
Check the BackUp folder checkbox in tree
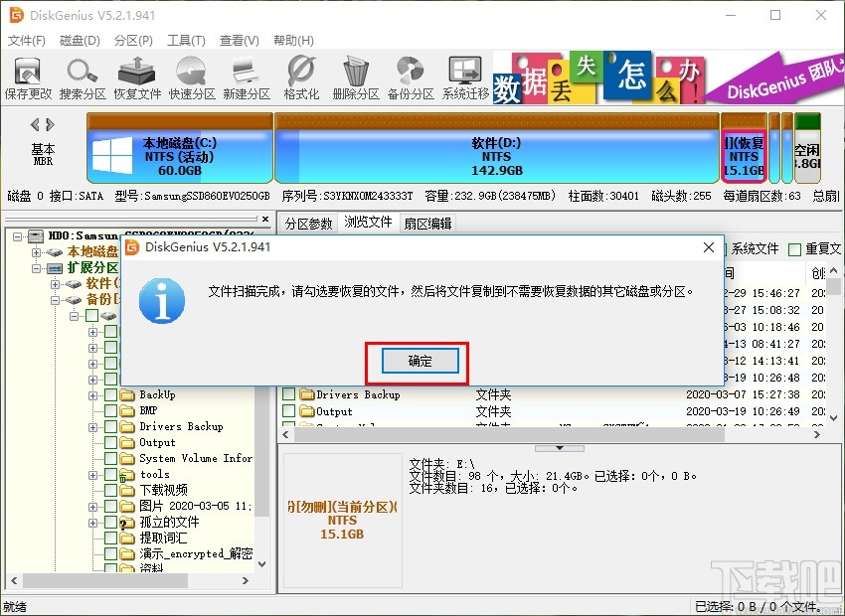(110, 395)
